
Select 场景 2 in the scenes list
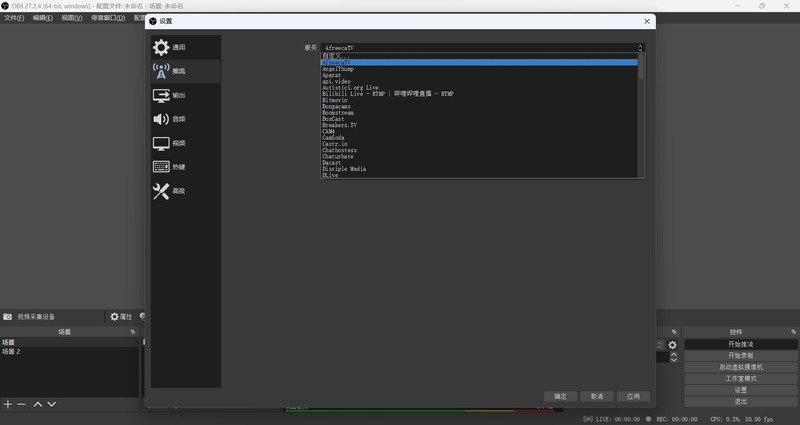coord(12,352)
